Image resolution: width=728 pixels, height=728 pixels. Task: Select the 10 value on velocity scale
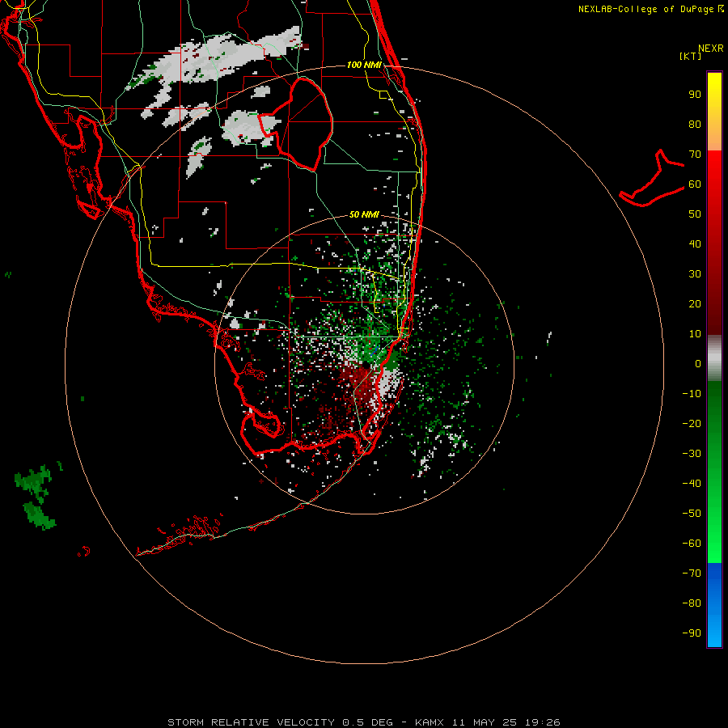point(695,334)
